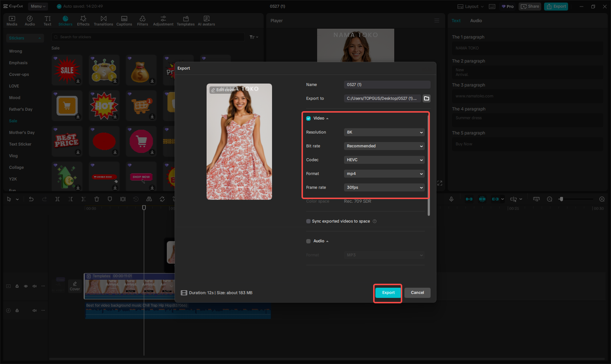Screen dimensions: 611x364
Task: Switch to the Transitions panel
Action: [x=103, y=20]
